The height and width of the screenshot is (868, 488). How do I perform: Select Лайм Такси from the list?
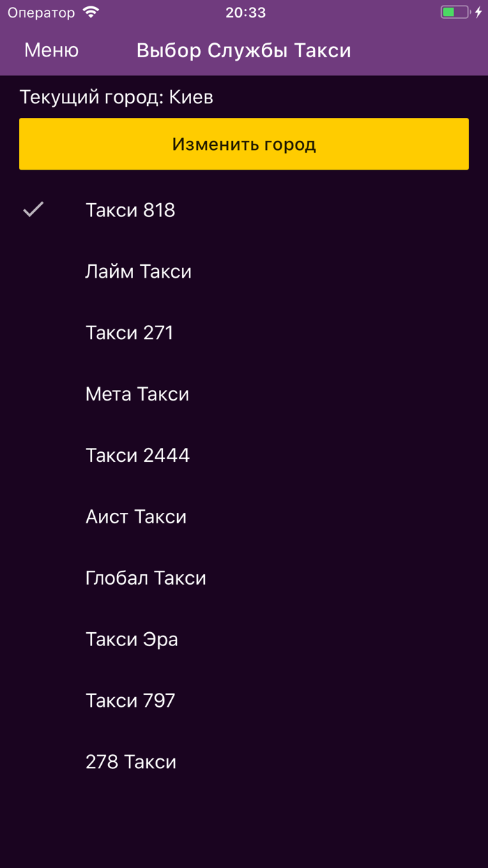click(138, 271)
